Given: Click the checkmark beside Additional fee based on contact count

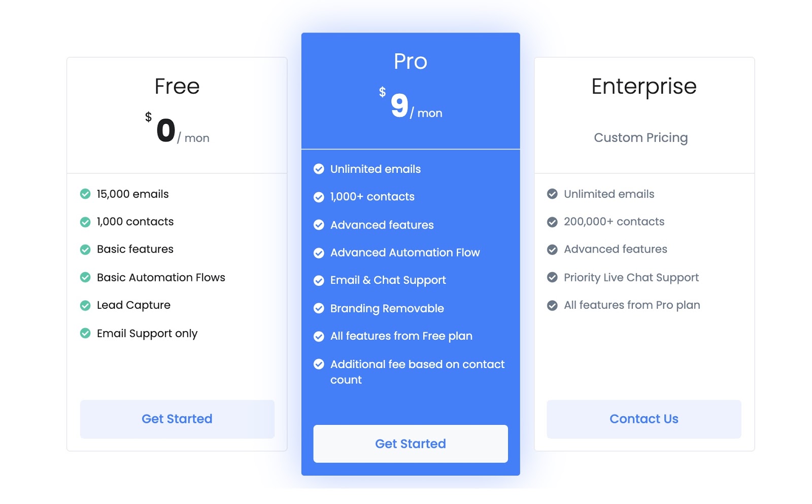Looking at the screenshot, I should coord(319,364).
